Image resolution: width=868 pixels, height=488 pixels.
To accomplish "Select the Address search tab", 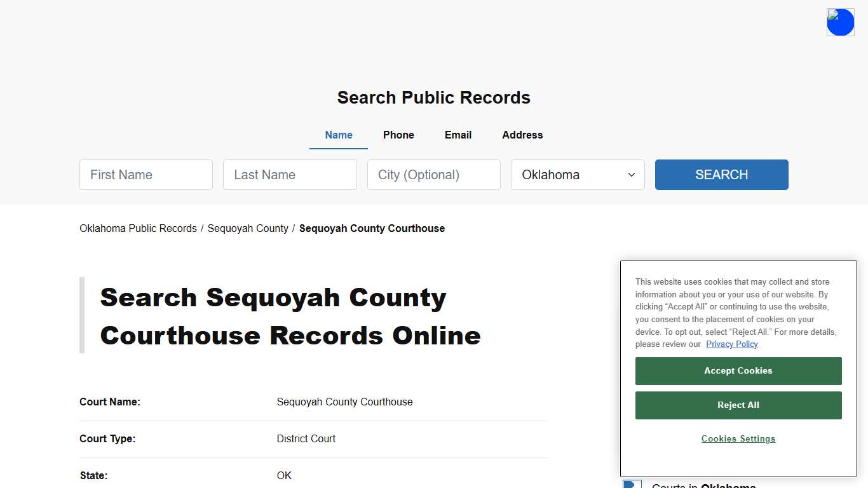I will click(x=522, y=135).
